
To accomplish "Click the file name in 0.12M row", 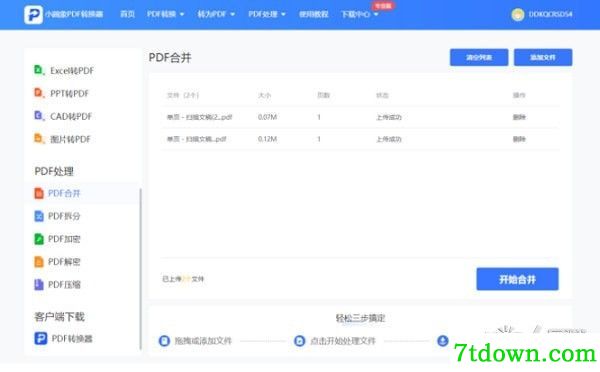I will [196, 139].
